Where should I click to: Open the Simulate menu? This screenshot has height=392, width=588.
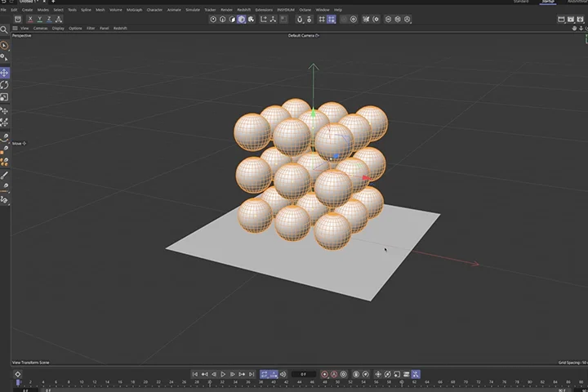193,10
